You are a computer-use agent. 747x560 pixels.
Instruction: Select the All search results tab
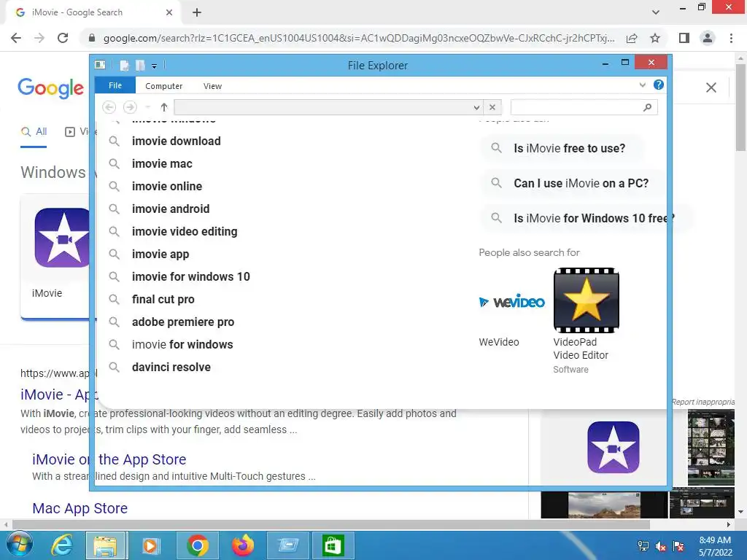pos(34,132)
